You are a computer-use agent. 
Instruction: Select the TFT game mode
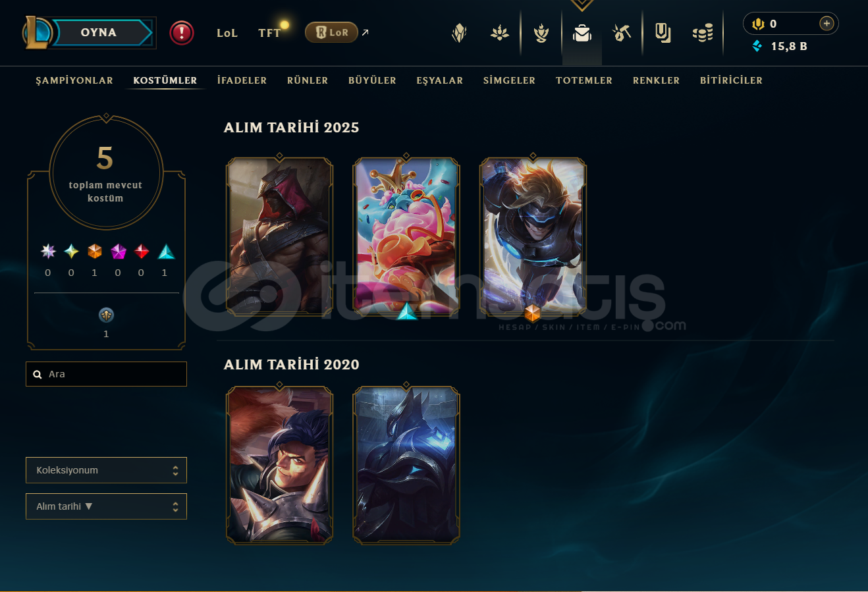269,33
